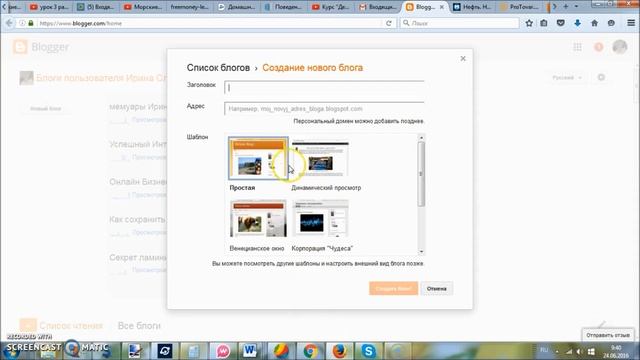Switch to the '(5) Входя...' tab
The height and width of the screenshot is (360, 640).
point(96,7)
